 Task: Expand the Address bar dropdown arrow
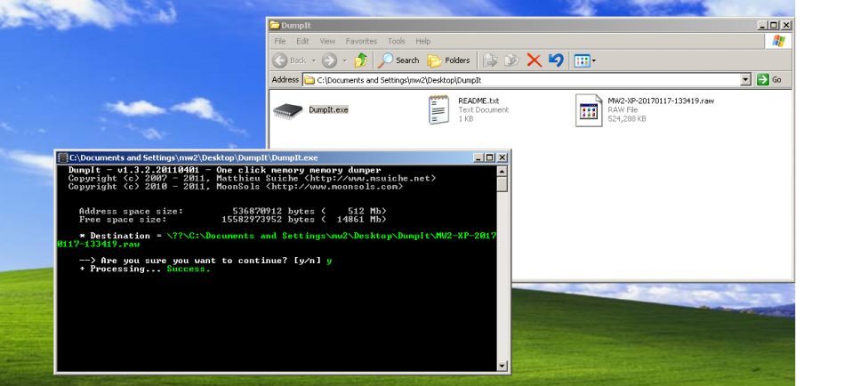pyautogui.click(x=745, y=79)
